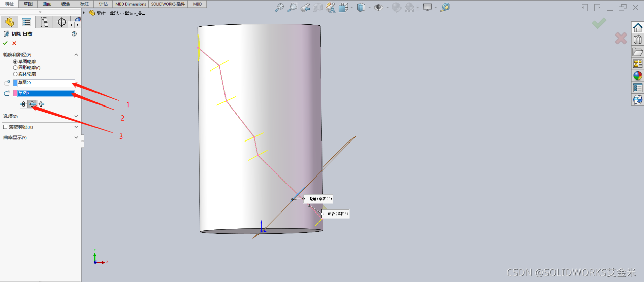Click View Settings monitor icon
Screen dimensions: 644x282
click(x=427, y=7)
